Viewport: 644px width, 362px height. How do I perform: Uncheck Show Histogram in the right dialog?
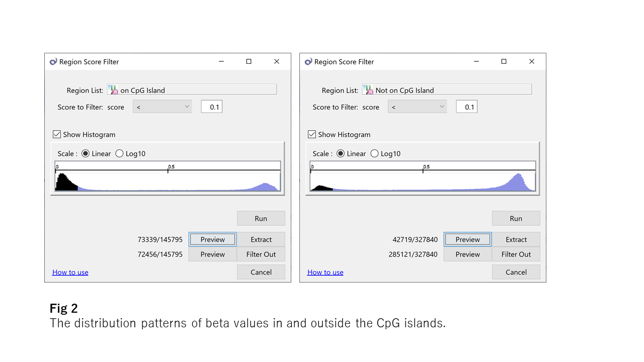coord(312,135)
